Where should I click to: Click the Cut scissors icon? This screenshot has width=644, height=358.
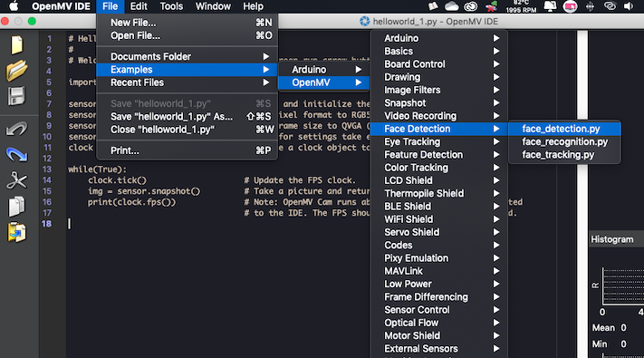click(17, 180)
